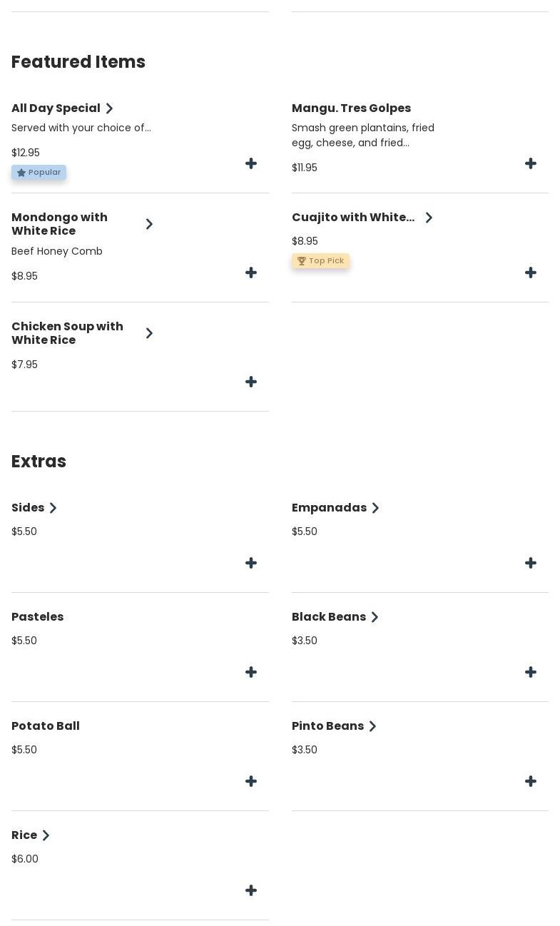Click the Popular badge

(x=39, y=173)
